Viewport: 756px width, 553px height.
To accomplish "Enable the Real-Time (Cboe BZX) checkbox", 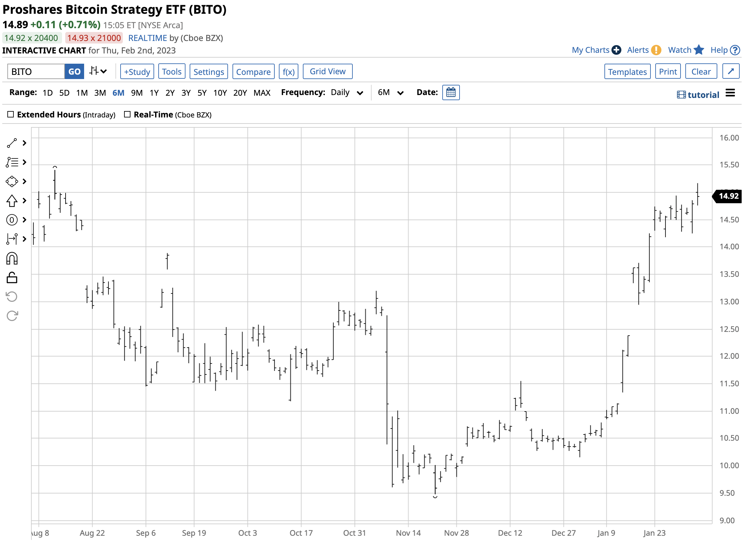I will pyautogui.click(x=128, y=114).
